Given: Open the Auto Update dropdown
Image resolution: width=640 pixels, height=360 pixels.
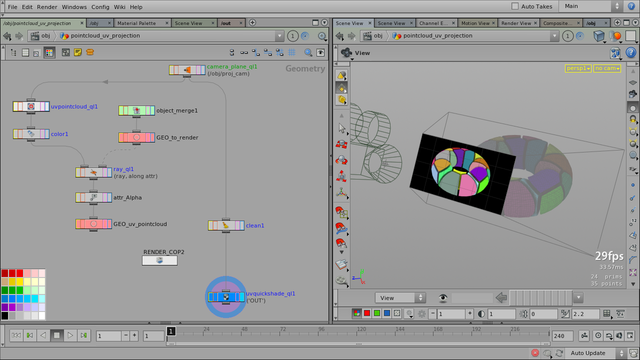Looking at the screenshot, I should tap(596, 353).
